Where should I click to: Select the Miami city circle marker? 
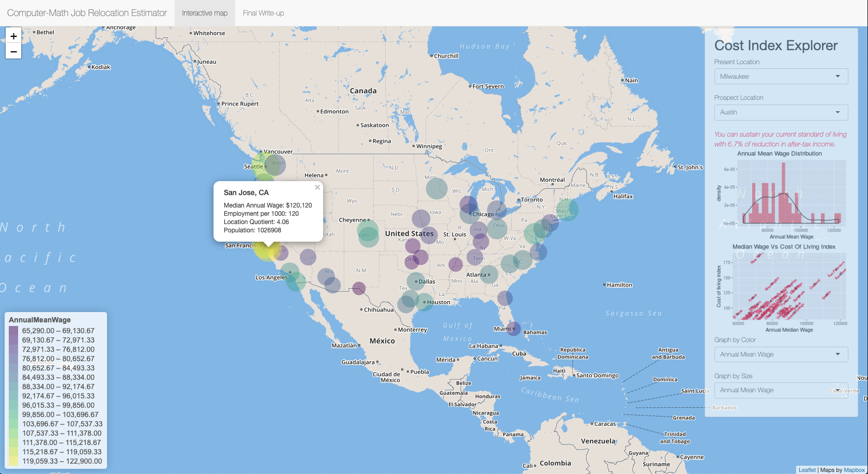click(513, 328)
